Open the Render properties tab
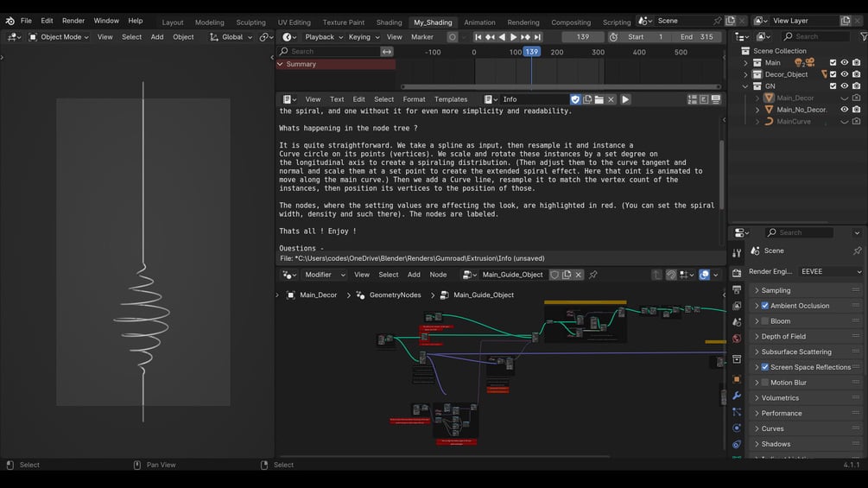Screen dimensions: 868x488 coord(737,273)
